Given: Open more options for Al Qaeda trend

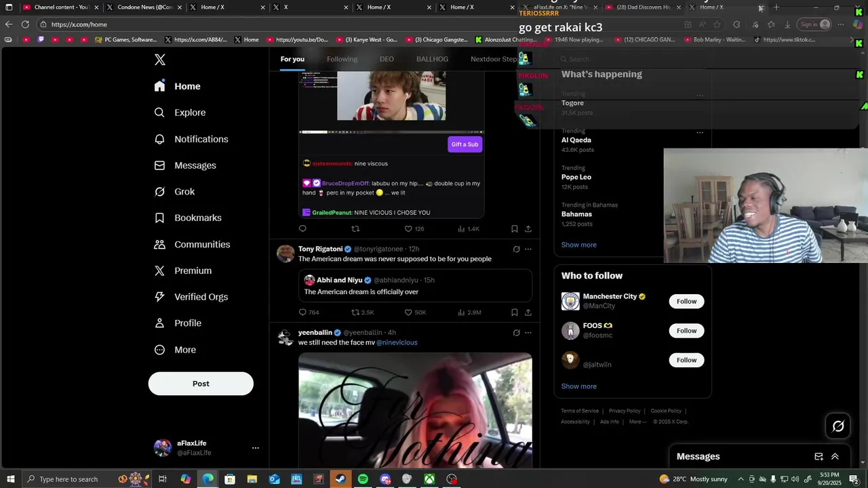Looking at the screenshot, I should click(x=700, y=132).
